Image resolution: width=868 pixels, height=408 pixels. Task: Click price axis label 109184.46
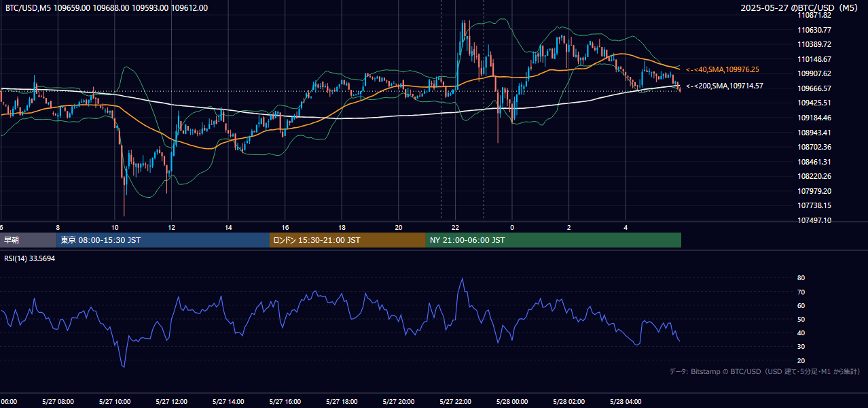click(815, 118)
